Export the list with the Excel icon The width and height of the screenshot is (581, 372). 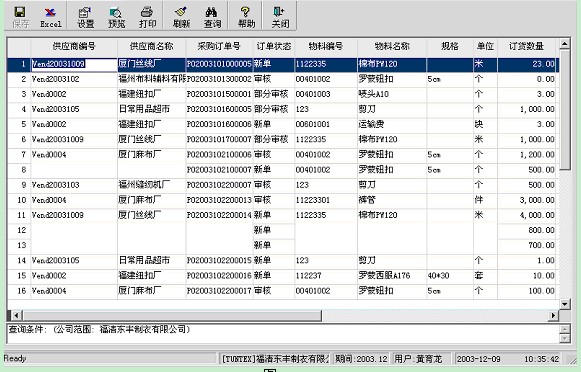click(50, 17)
